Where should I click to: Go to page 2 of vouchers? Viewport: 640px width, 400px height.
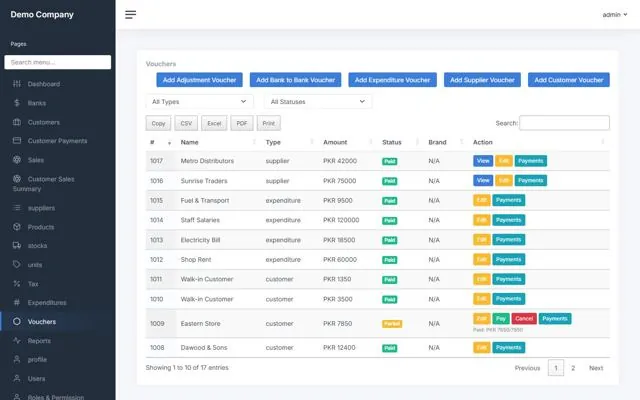(x=573, y=368)
